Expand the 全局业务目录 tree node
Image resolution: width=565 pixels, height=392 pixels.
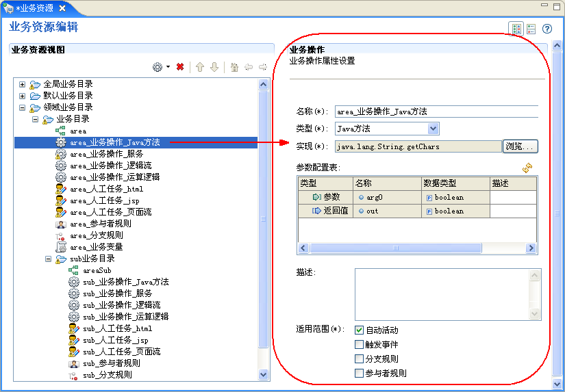click(23, 84)
